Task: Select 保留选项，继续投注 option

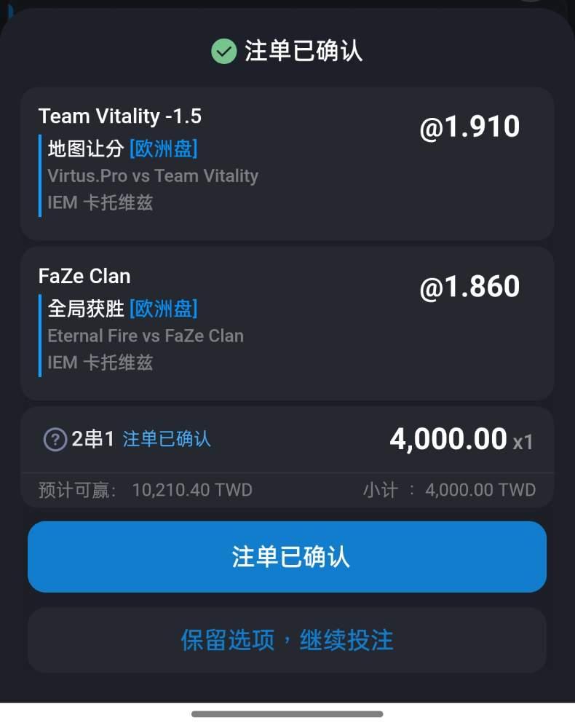Action: point(287,640)
